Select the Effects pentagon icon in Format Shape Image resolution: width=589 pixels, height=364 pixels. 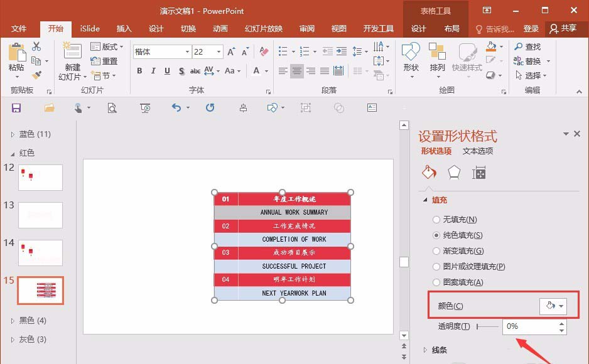[453, 172]
